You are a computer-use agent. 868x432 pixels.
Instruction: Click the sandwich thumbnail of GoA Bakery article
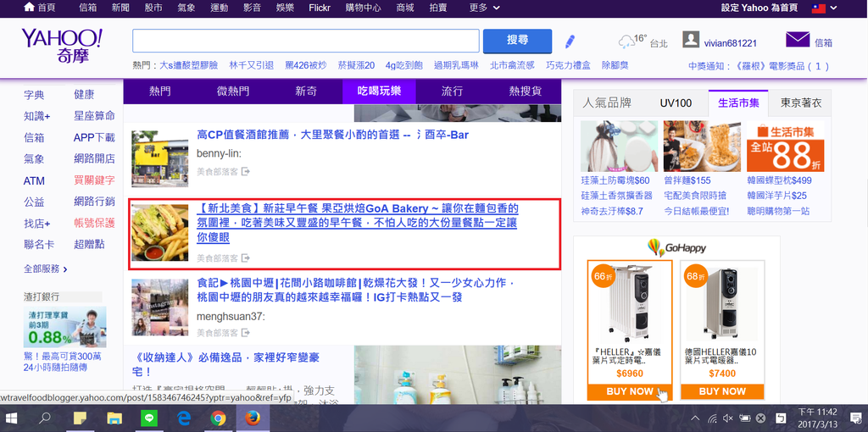[160, 232]
